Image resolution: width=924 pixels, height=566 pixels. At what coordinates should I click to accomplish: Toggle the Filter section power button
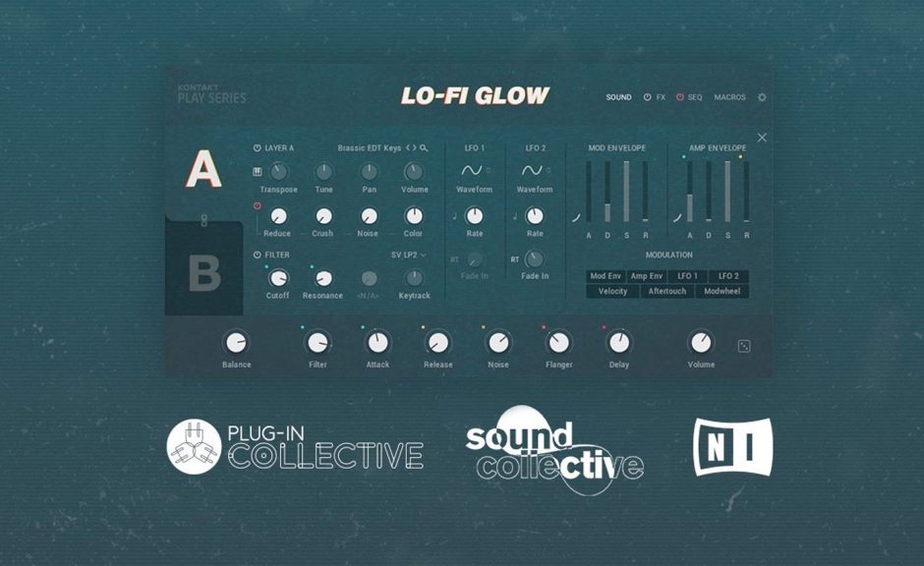[258, 255]
